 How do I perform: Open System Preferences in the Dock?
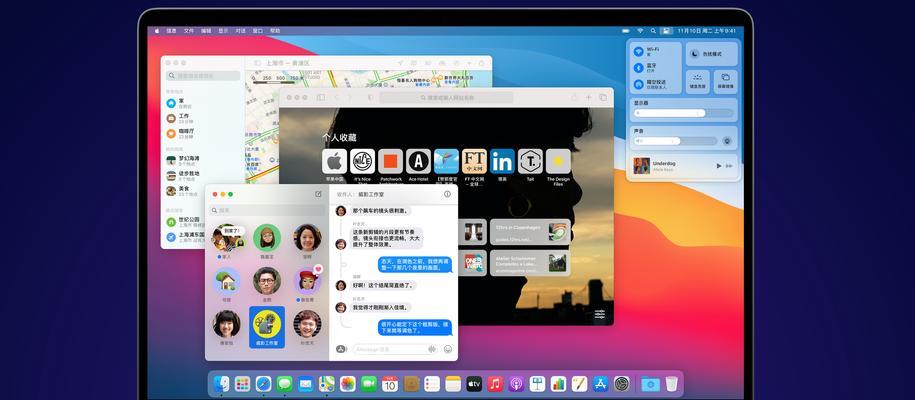[621, 384]
